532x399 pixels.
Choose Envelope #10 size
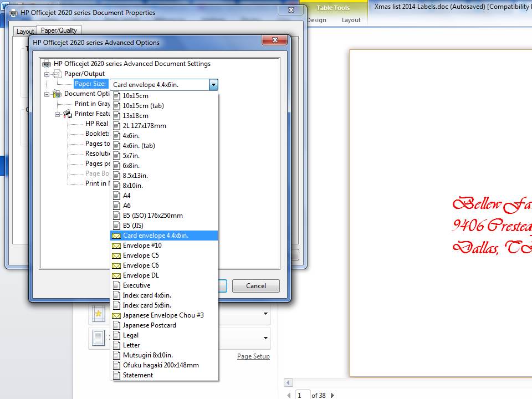coord(164,245)
